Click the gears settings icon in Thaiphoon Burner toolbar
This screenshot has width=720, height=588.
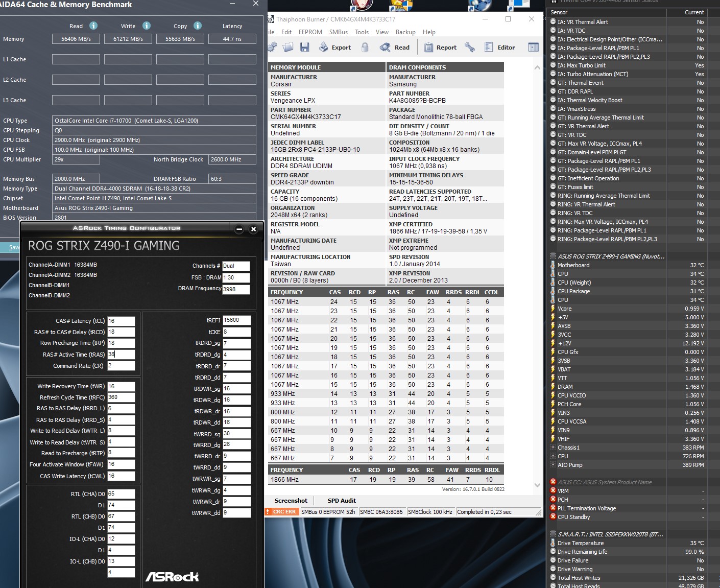point(273,48)
